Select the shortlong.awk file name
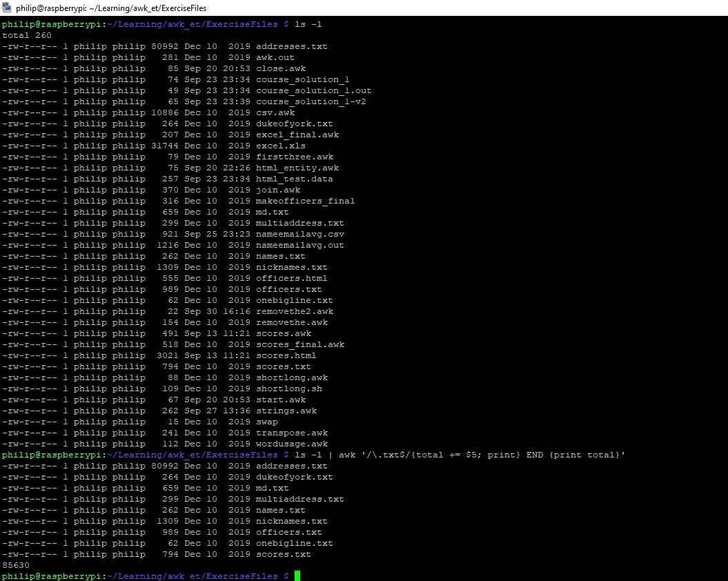728x581 pixels. [x=292, y=377]
